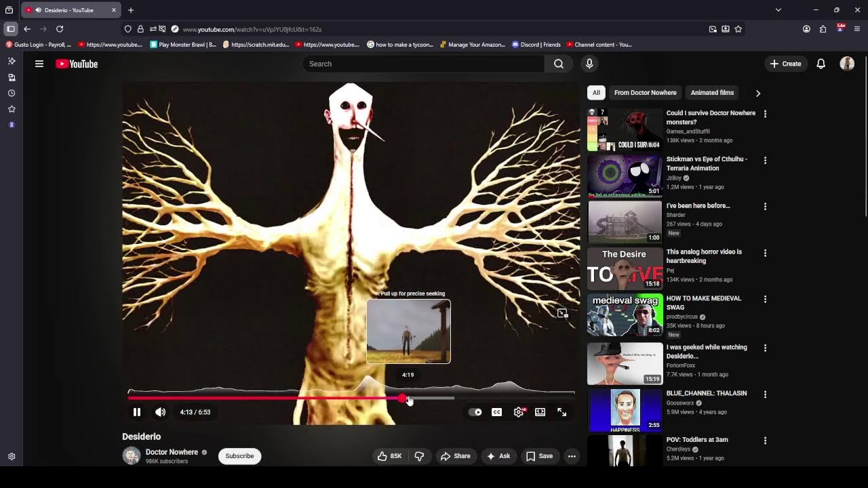
Task: Click the Create button
Action: coord(786,64)
